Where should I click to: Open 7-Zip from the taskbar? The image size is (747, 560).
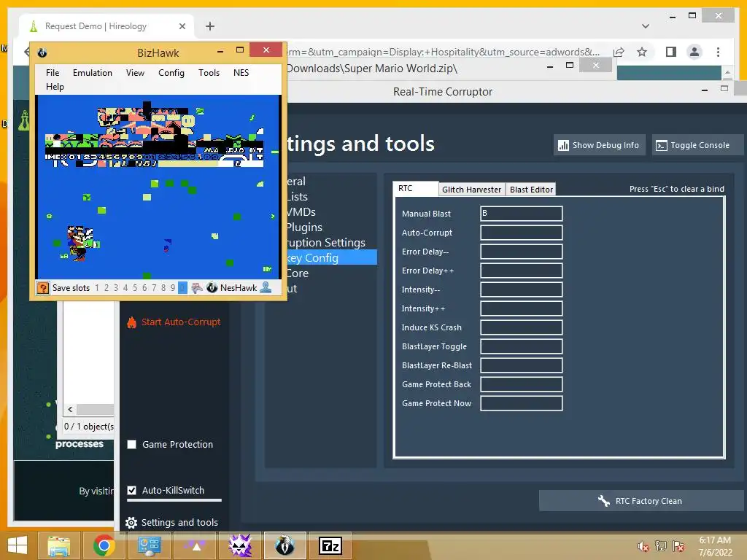click(330, 545)
